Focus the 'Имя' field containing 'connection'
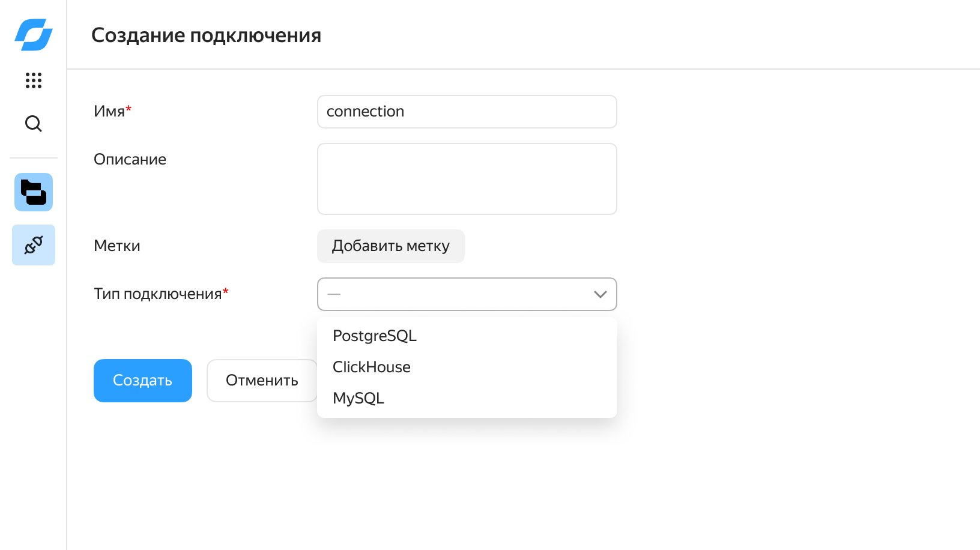This screenshot has width=980, height=550. coord(467,112)
